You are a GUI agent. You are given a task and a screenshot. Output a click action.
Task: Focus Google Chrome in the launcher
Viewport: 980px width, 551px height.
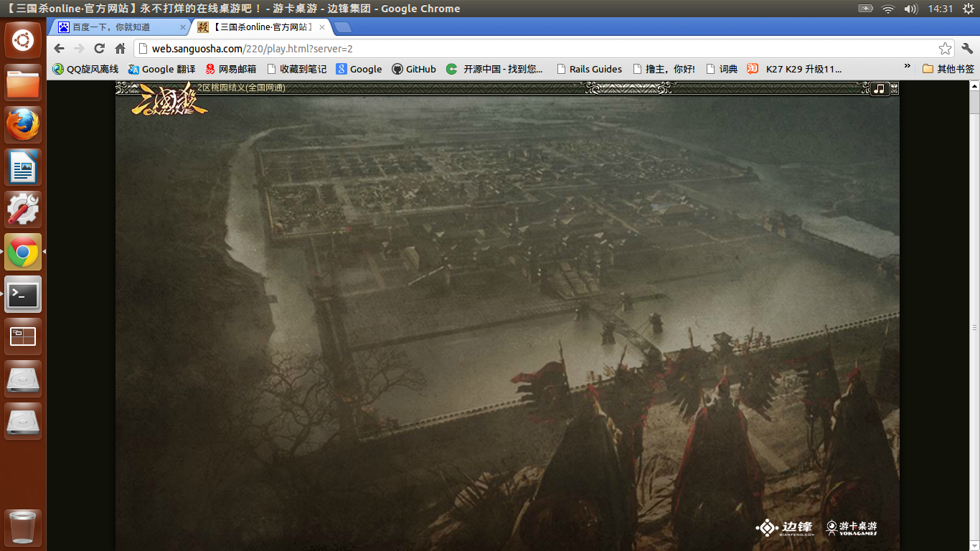tap(23, 252)
